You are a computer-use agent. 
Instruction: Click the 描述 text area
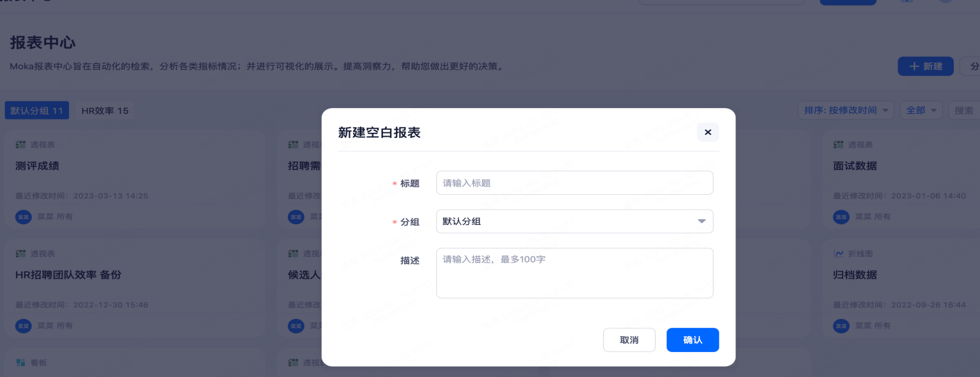pos(574,273)
